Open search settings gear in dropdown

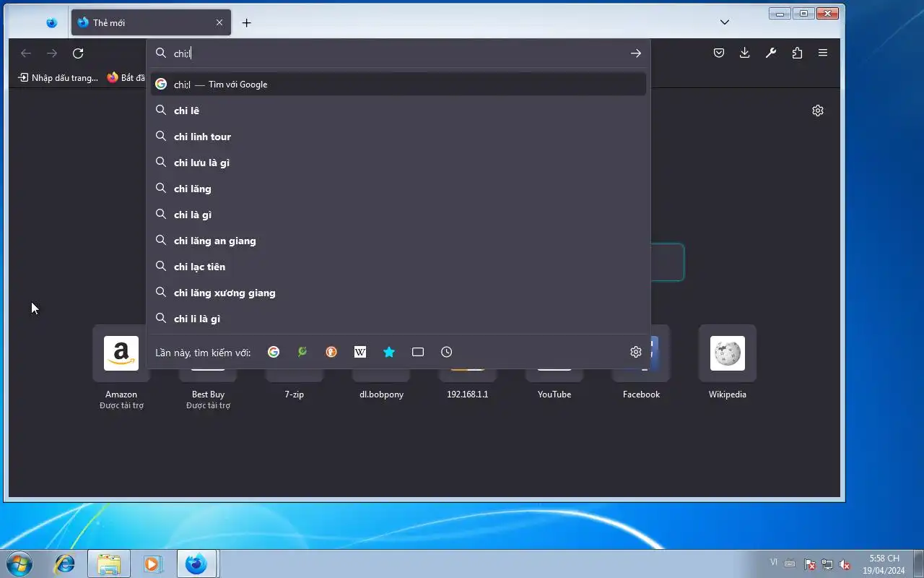coord(636,352)
